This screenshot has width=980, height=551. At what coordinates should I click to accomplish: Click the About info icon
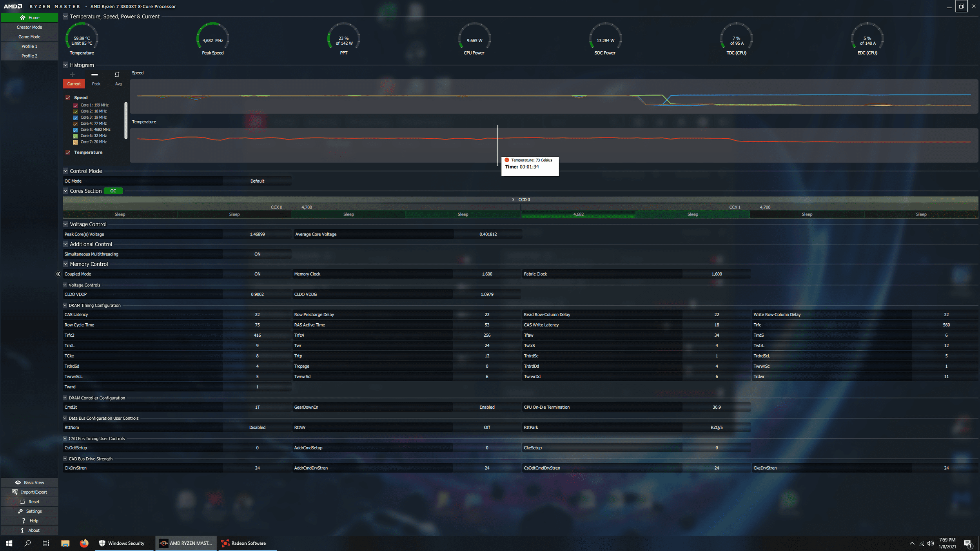22,530
